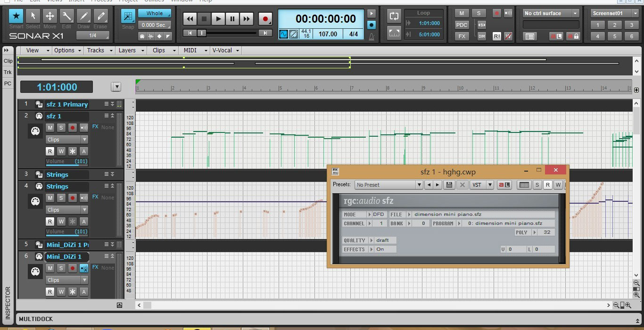Show the virtual keyboard in sfz window
The height and width of the screenshot is (330, 644).
pyautogui.click(x=524, y=185)
